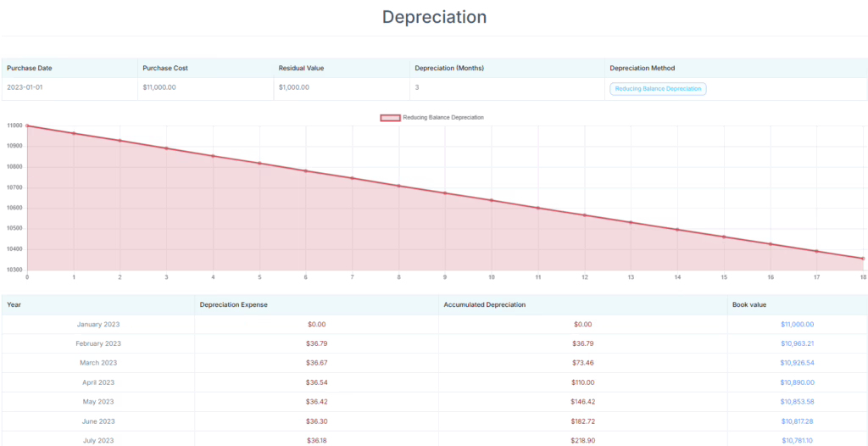This screenshot has height=446, width=868.
Task: Click the Reducing Balance Depreciation method badge
Action: [658, 88]
